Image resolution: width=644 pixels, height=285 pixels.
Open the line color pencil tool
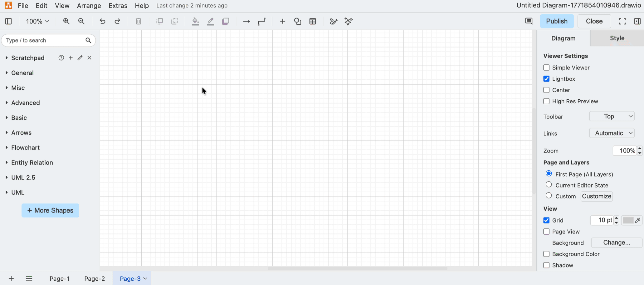pos(211,21)
